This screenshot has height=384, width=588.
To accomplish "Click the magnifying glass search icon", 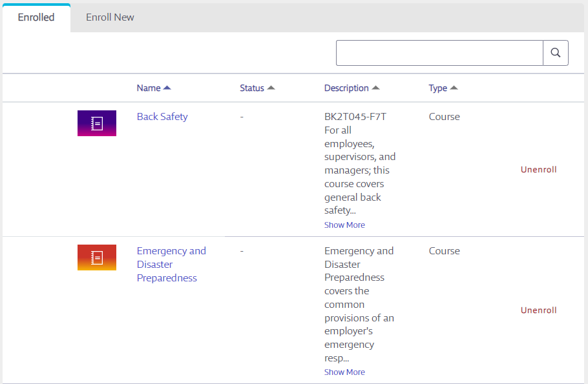I will [x=556, y=53].
